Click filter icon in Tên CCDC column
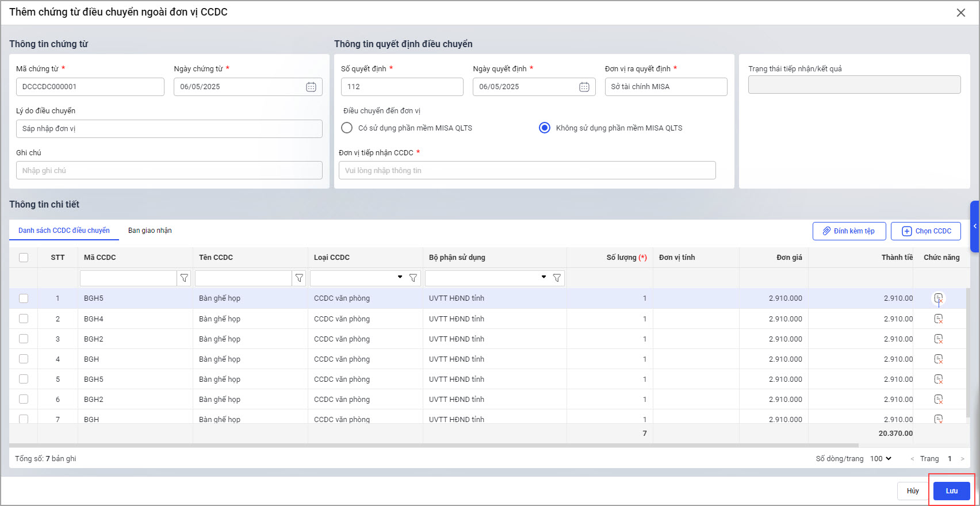This screenshot has width=980, height=506. 299,278
